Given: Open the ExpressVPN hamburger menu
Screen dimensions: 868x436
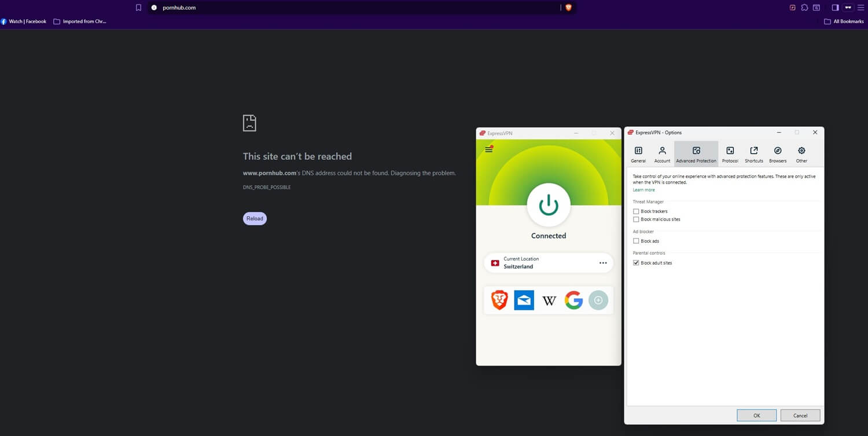Looking at the screenshot, I should [x=489, y=149].
